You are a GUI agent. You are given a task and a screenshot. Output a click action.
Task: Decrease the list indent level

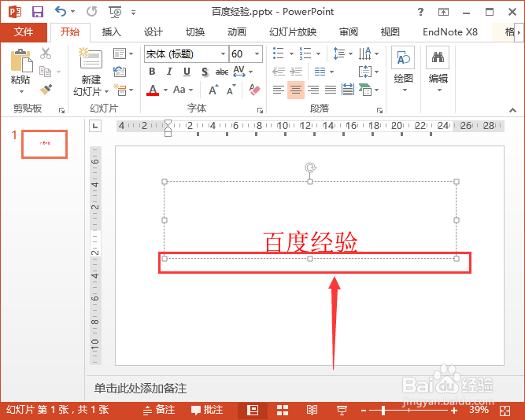pos(278,72)
